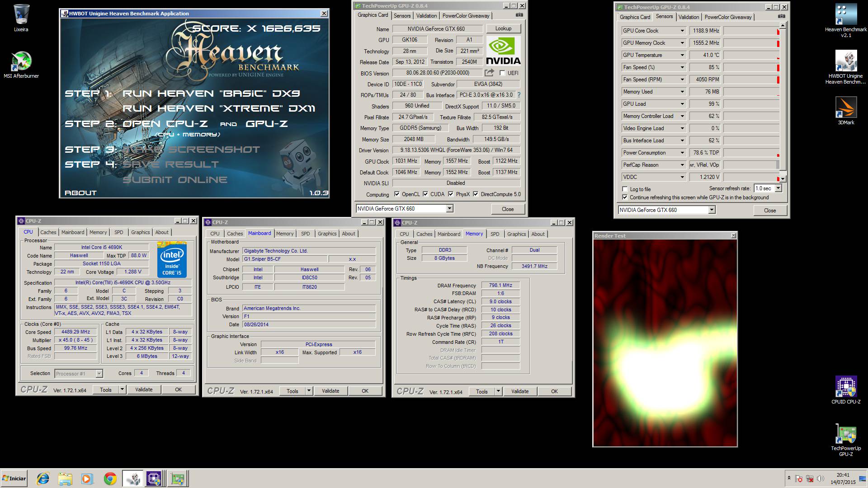Open Google Chrome from taskbar
Viewport: 868px width, 488px height.
click(x=110, y=479)
